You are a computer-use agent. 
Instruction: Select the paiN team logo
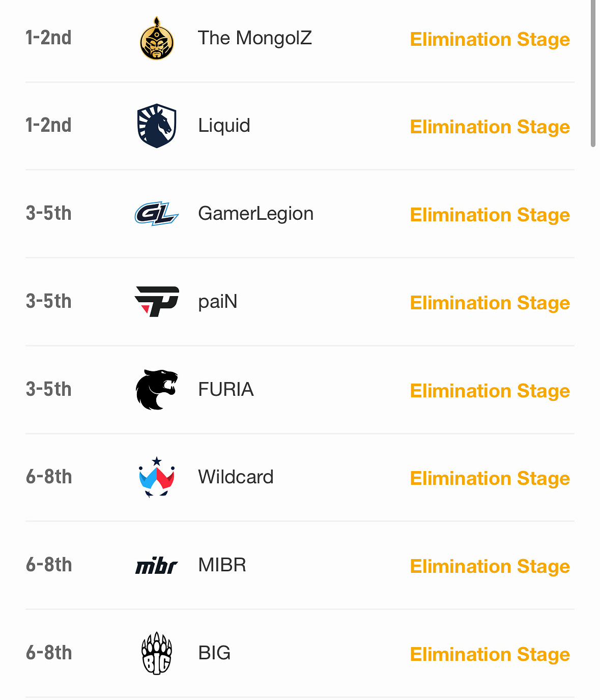pyautogui.click(x=157, y=301)
